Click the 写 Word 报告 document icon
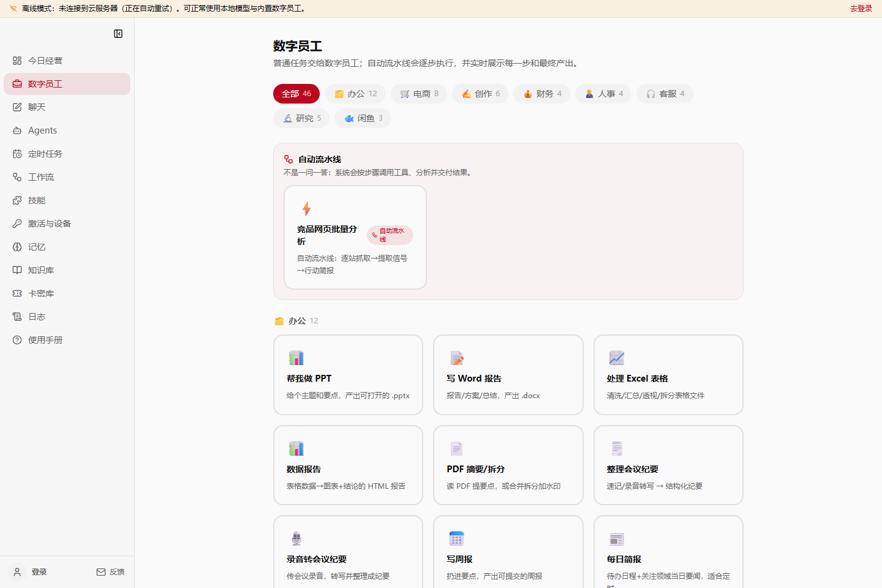The height and width of the screenshot is (588, 882). pos(457,358)
